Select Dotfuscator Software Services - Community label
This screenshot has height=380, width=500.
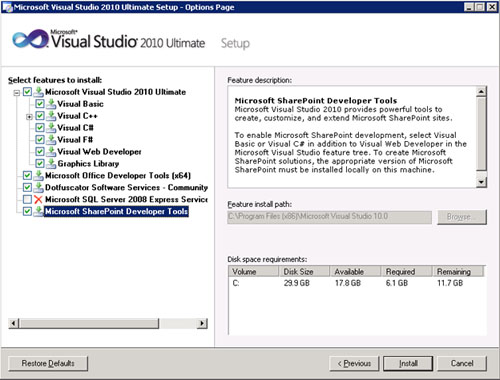click(x=126, y=188)
